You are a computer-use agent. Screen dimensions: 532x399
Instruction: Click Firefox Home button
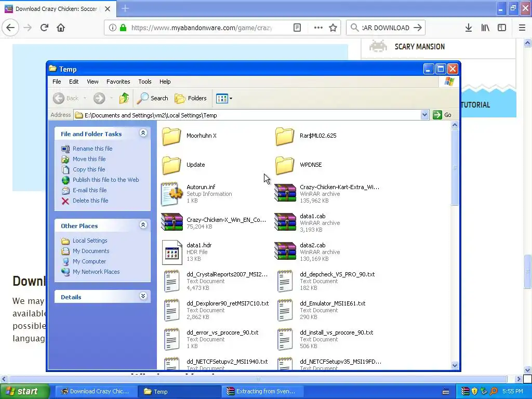click(x=61, y=28)
